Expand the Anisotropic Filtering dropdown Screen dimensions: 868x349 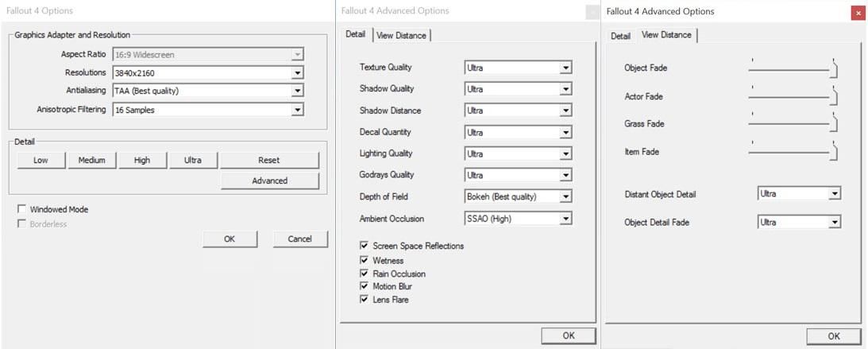pyautogui.click(x=208, y=110)
